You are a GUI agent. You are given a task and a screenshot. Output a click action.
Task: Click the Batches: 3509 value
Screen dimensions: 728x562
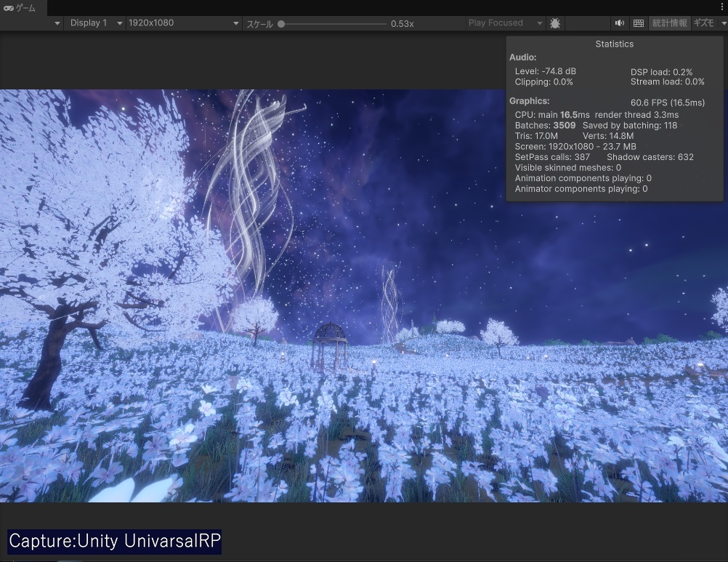click(x=545, y=125)
